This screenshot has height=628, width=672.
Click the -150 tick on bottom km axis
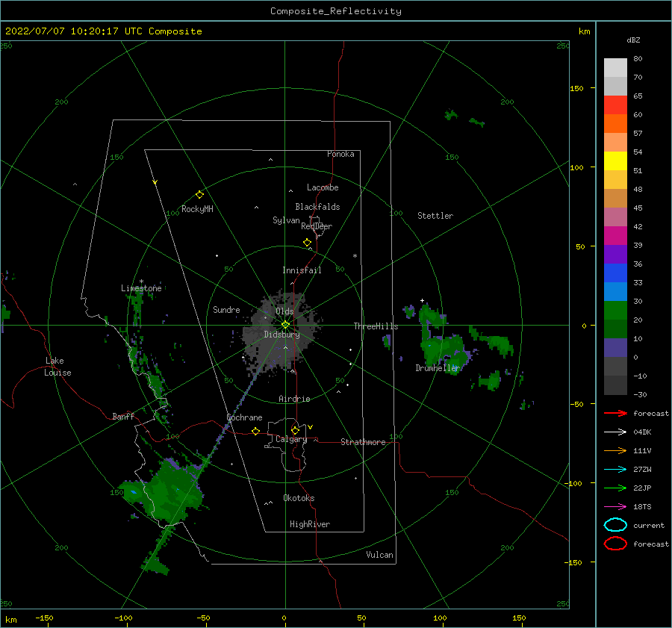tap(44, 618)
